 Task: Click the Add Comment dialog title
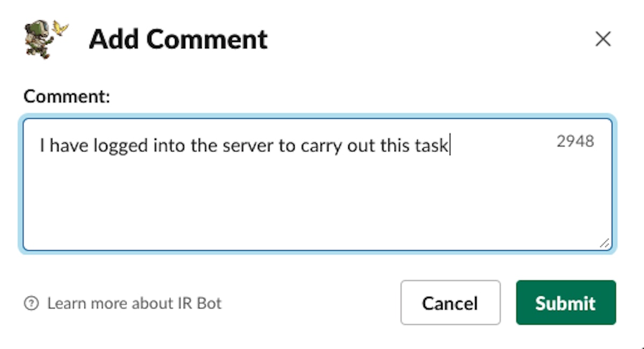pyautogui.click(x=178, y=39)
